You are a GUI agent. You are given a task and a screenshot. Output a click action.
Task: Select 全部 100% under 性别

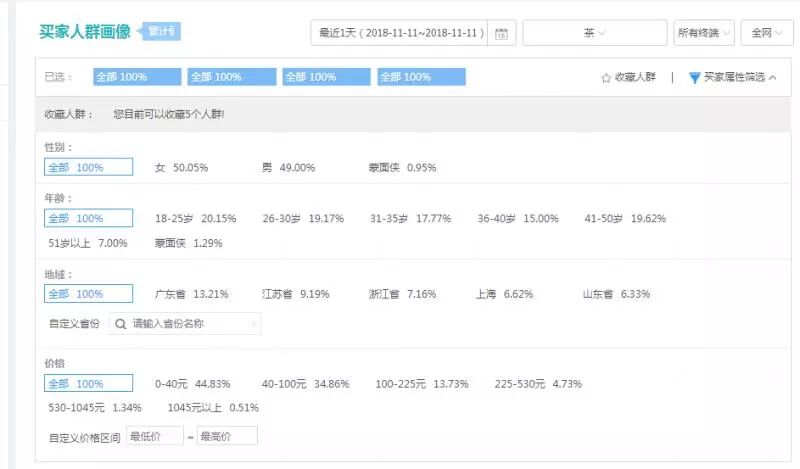pyautogui.click(x=89, y=167)
